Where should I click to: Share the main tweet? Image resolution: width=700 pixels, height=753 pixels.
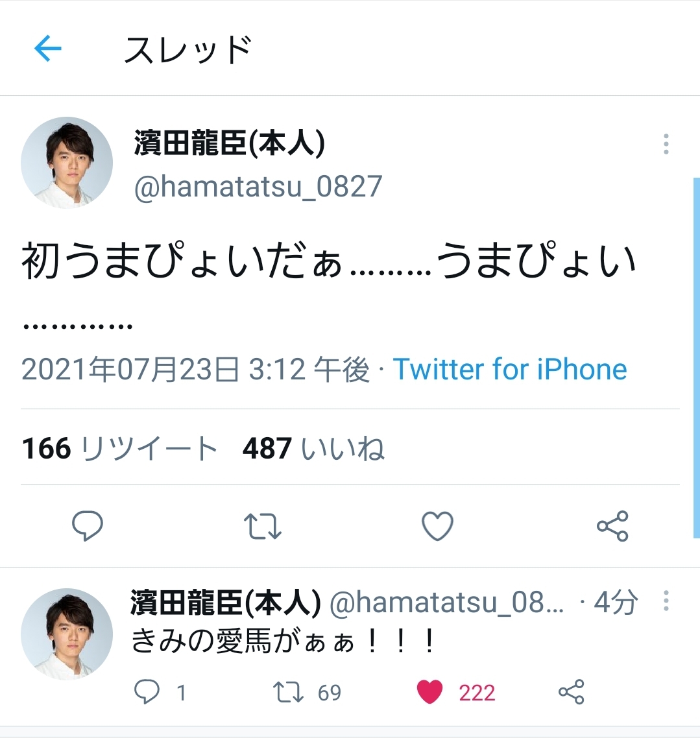612,526
